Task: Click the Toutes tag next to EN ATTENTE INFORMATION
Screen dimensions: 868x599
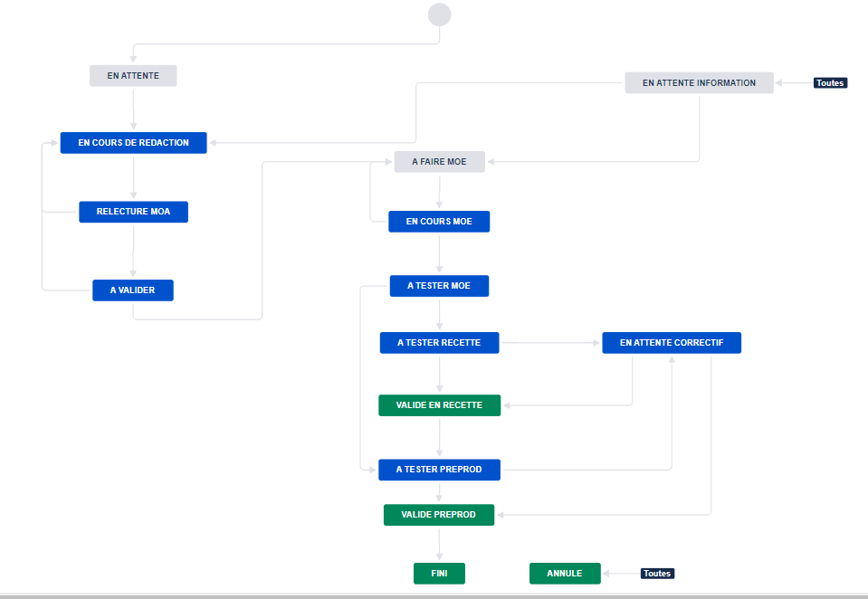Action: [830, 83]
